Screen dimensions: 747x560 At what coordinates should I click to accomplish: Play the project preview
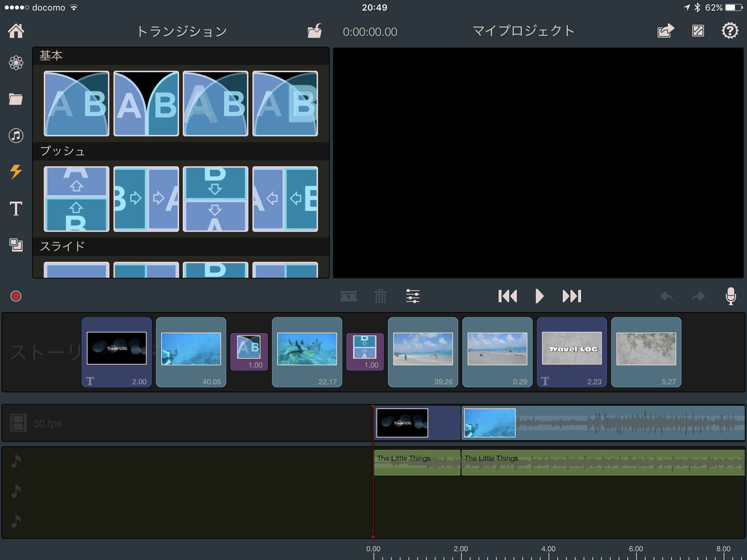(539, 296)
